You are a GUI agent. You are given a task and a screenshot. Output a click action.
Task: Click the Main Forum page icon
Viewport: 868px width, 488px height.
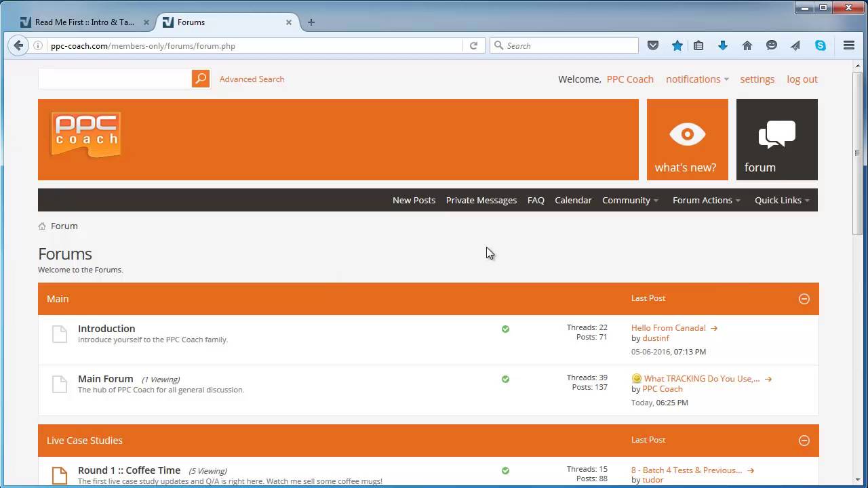(60, 384)
